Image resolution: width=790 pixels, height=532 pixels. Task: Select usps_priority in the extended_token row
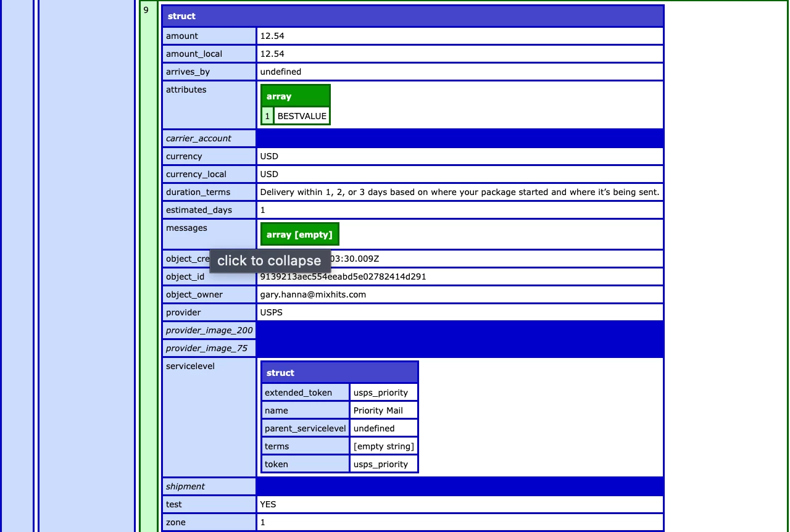[x=381, y=393]
